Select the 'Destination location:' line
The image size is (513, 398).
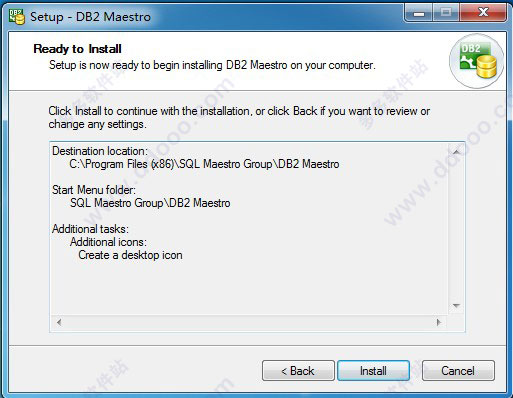[100, 151]
